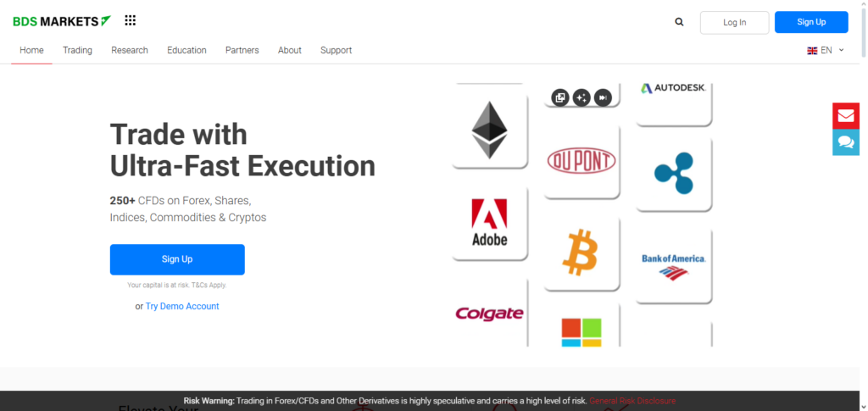
Task: Open the red email envelope icon
Action: (x=845, y=116)
